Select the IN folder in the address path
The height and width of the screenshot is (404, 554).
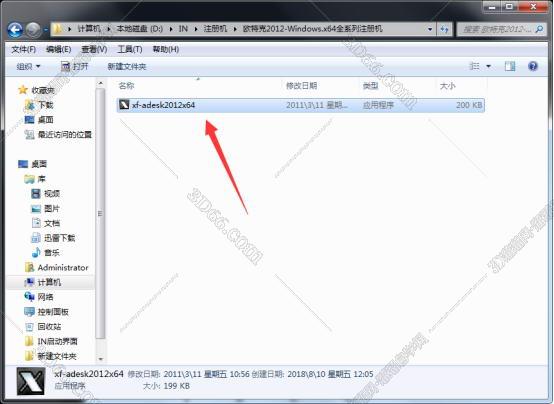pos(183,29)
